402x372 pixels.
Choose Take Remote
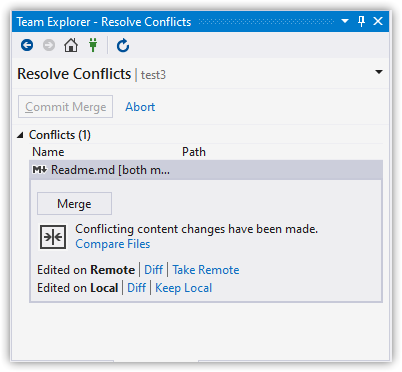[x=206, y=270]
